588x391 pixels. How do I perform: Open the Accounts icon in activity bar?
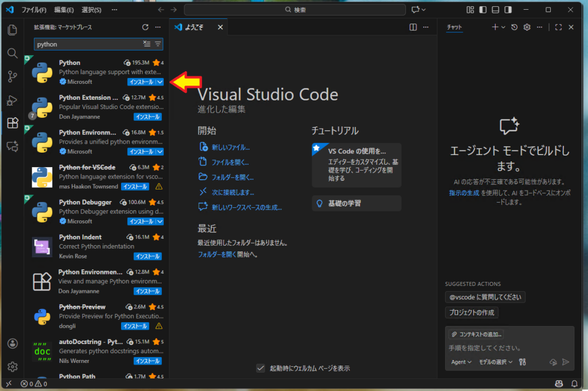click(12, 343)
